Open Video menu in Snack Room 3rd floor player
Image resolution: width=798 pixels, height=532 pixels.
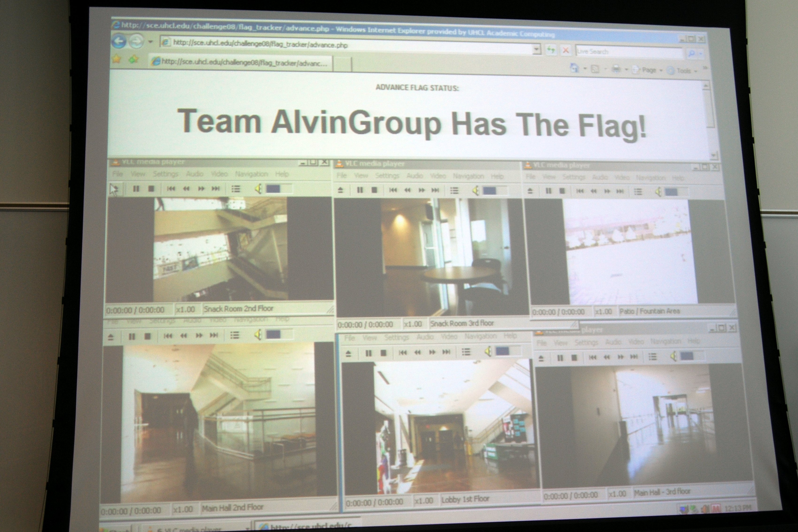click(438, 176)
